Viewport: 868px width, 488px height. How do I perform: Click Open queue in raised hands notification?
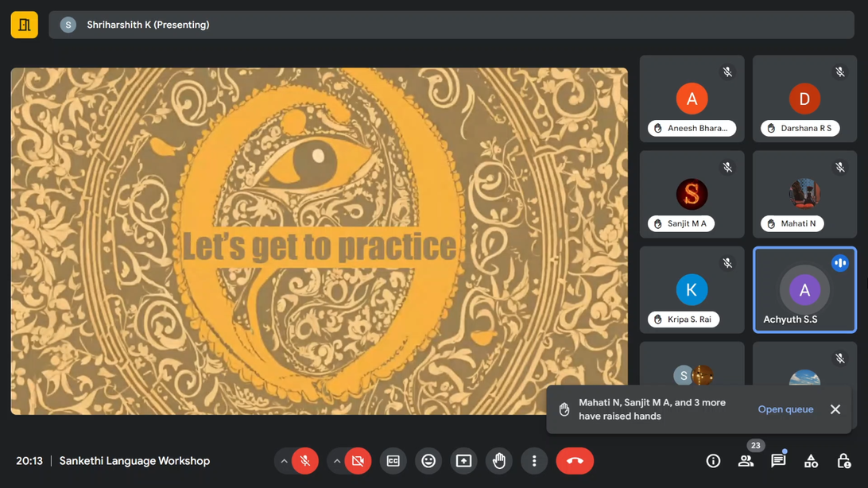point(785,409)
